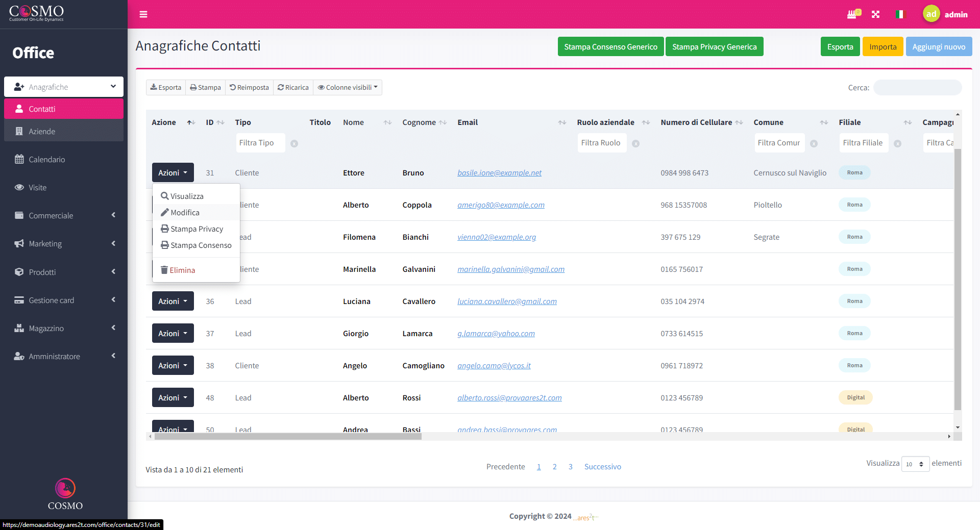Open Azioni dropdown for Angelo Camogliano
This screenshot has width=980, height=530.
(x=173, y=365)
